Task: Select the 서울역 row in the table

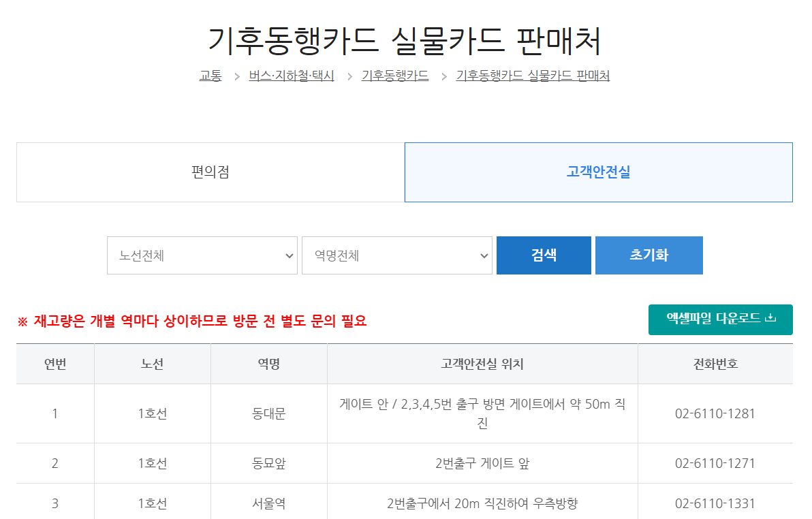Action: (x=268, y=502)
